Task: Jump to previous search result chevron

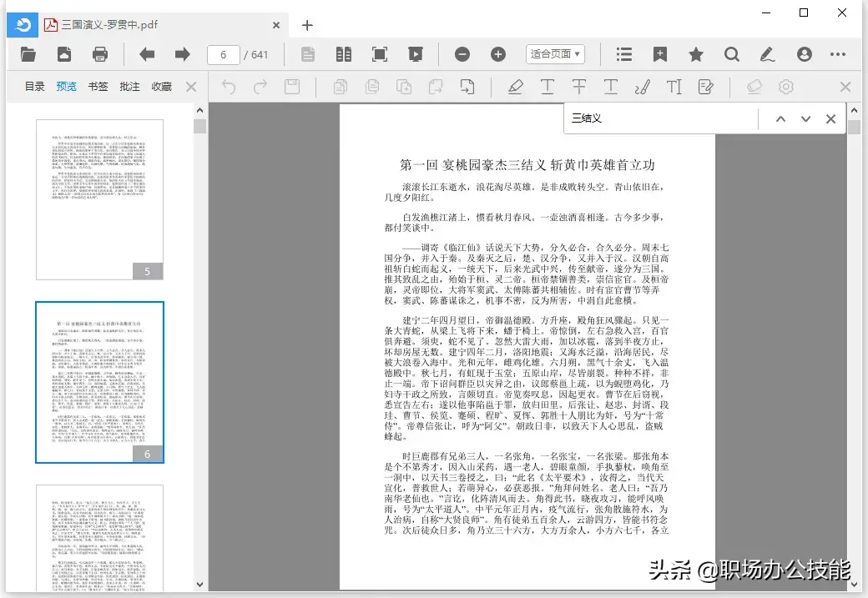Action: tap(780, 118)
